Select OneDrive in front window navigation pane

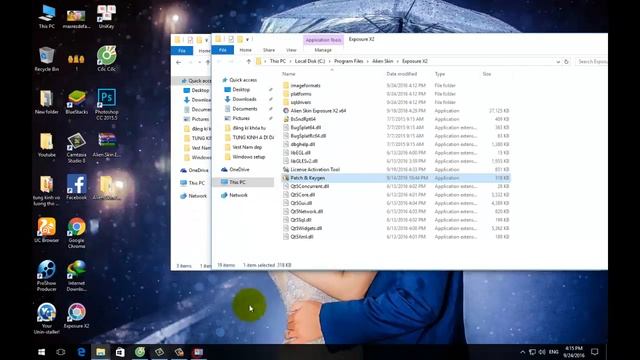[239, 169]
